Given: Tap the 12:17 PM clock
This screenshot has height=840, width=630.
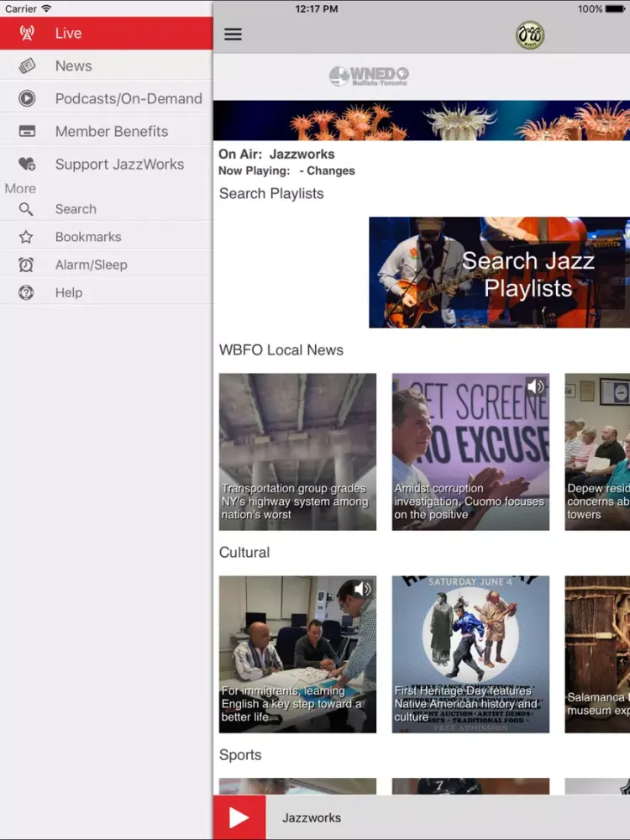Looking at the screenshot, I should point(317,8).
